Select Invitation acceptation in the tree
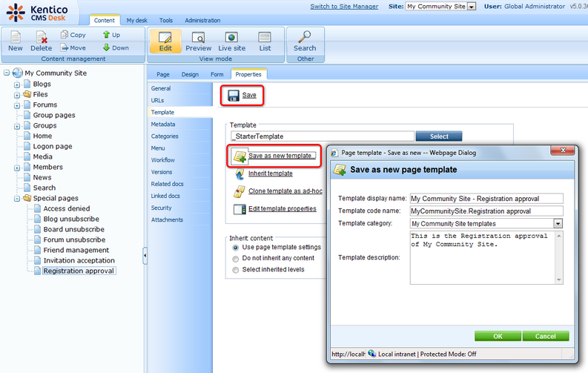 (79, 260)
